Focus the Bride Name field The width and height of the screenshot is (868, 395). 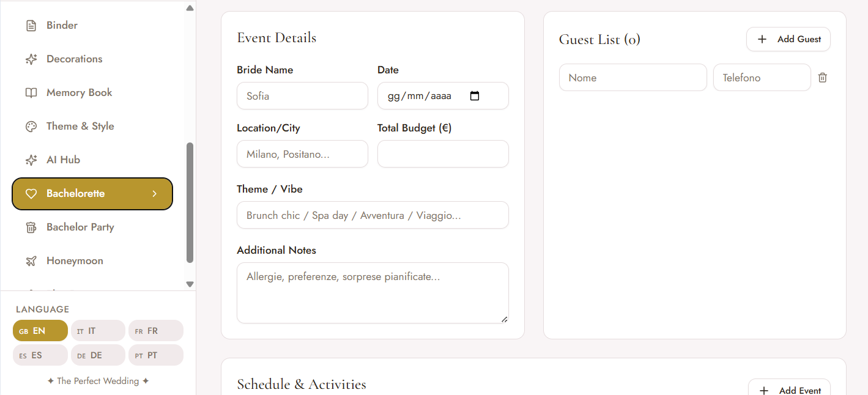(302, 96)
